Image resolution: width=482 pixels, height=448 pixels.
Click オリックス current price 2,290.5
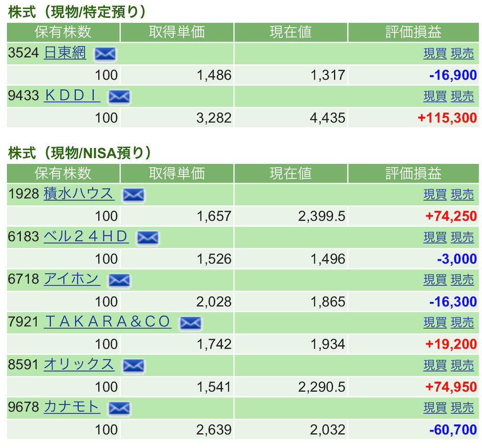coord(321,387)
